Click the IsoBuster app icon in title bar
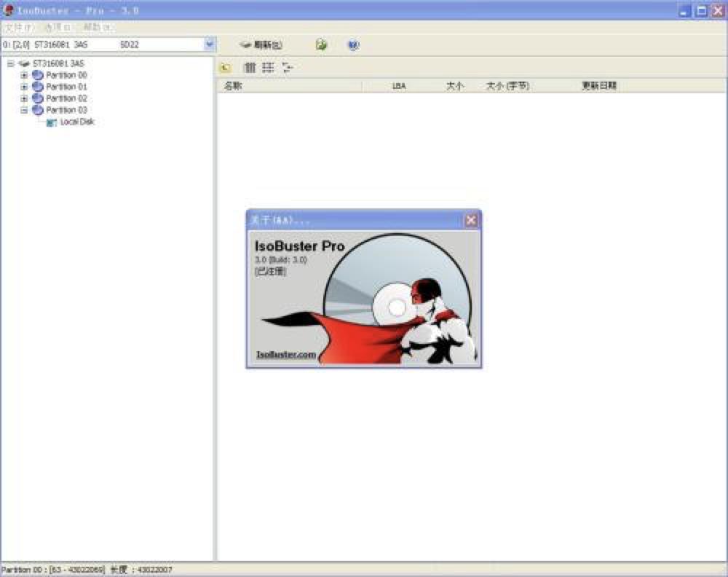The height and width of the screenshot is (577, 728). pos(8,10)
